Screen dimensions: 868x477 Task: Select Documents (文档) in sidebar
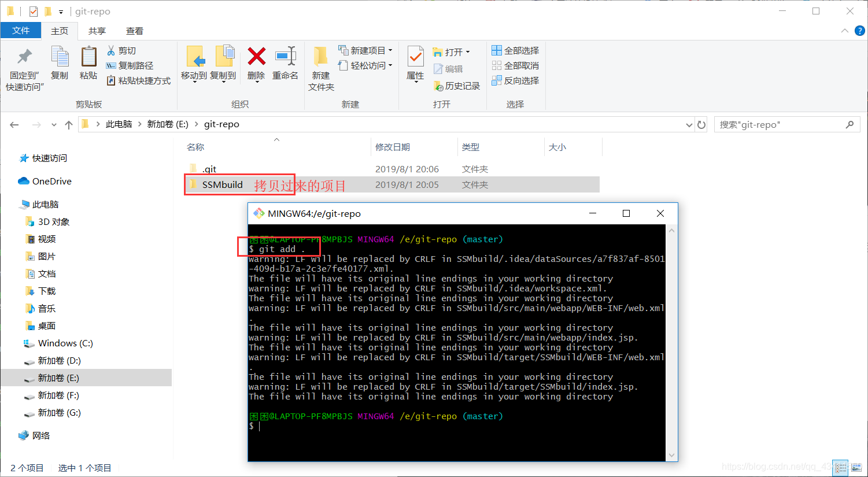coord(47,274)
